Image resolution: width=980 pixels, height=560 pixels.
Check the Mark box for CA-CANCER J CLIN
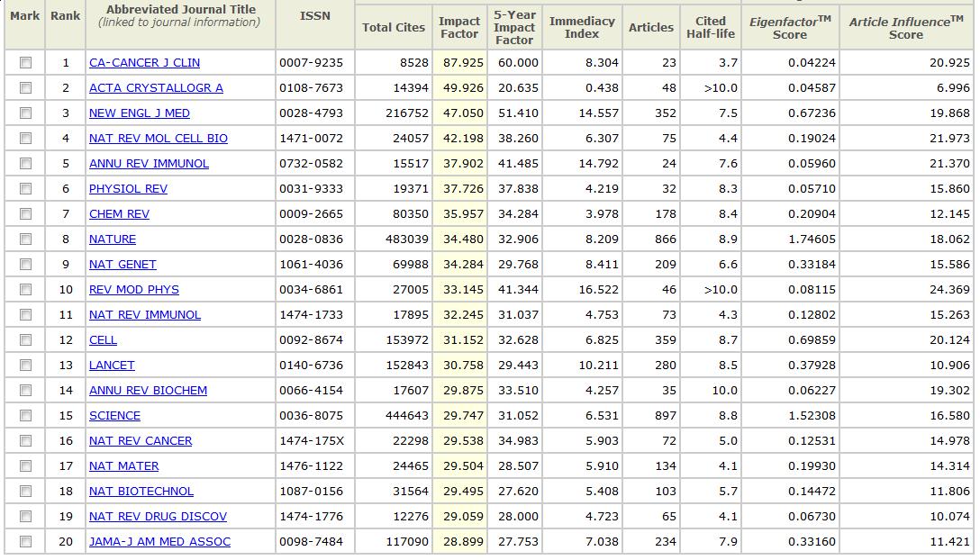25,62
